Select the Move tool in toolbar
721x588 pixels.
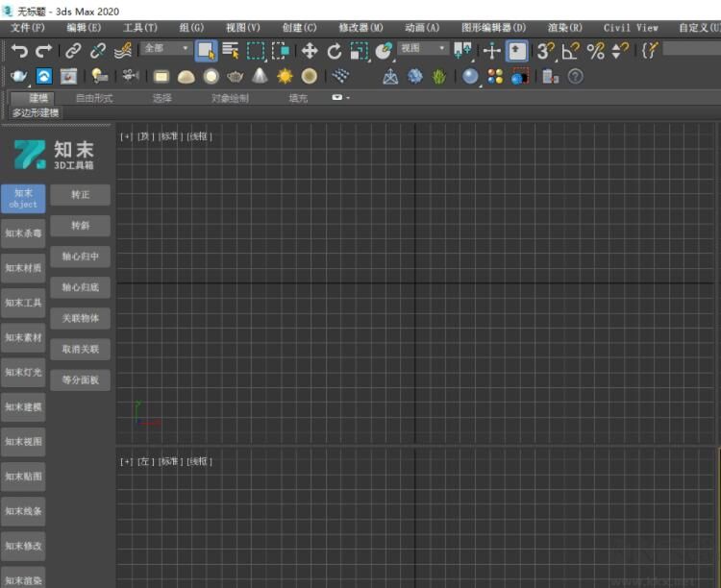(310, 51)
